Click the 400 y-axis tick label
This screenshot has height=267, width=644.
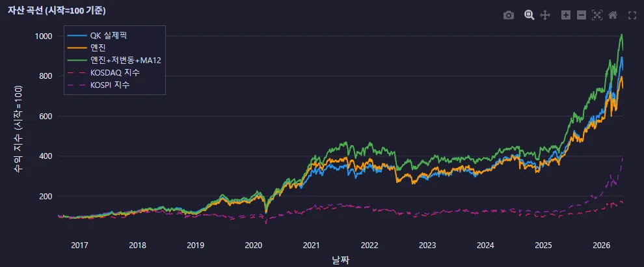(x=47, y=156)
